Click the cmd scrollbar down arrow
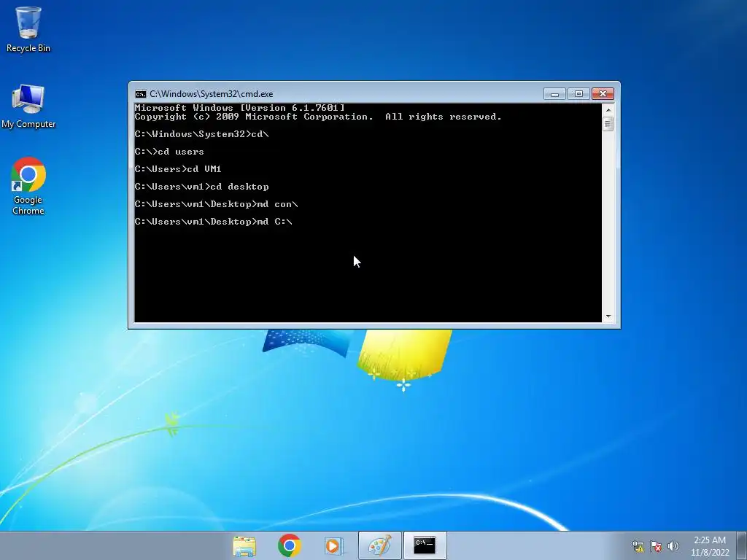 [x=608, y=316]
